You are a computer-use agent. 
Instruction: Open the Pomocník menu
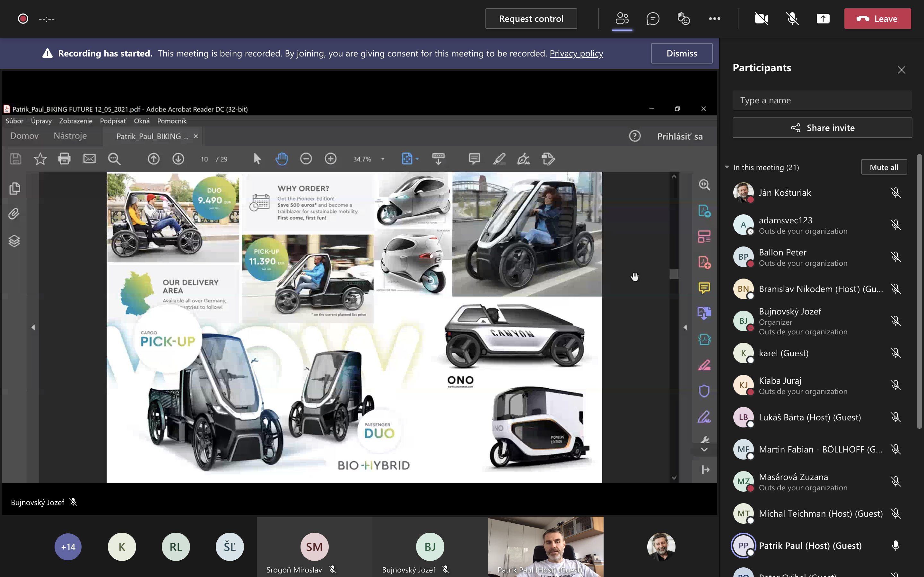click(172, 121)
